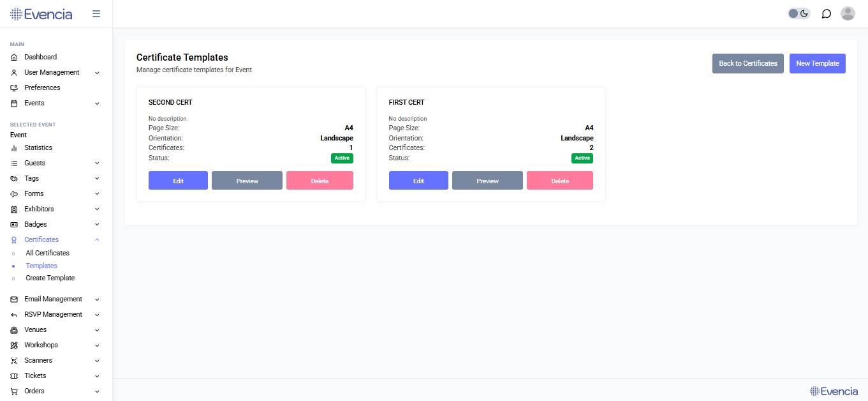Select the Certificates icon in sidebar

(x=13, y=239)
